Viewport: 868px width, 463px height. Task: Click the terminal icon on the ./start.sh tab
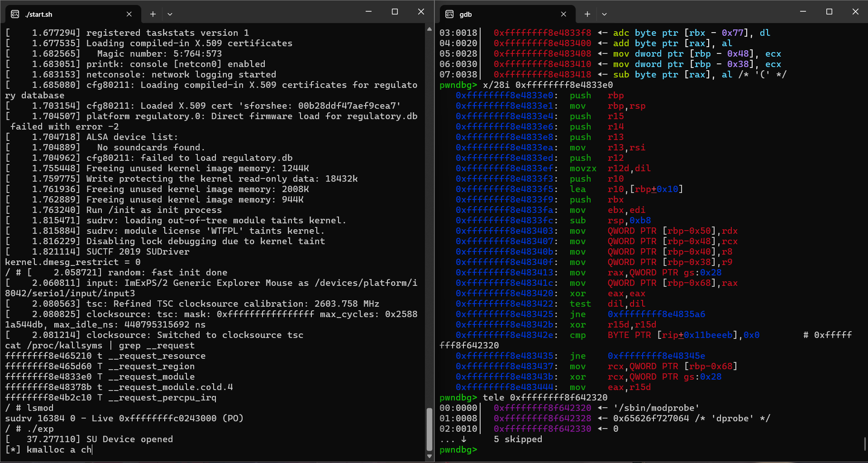click(15, 14)
